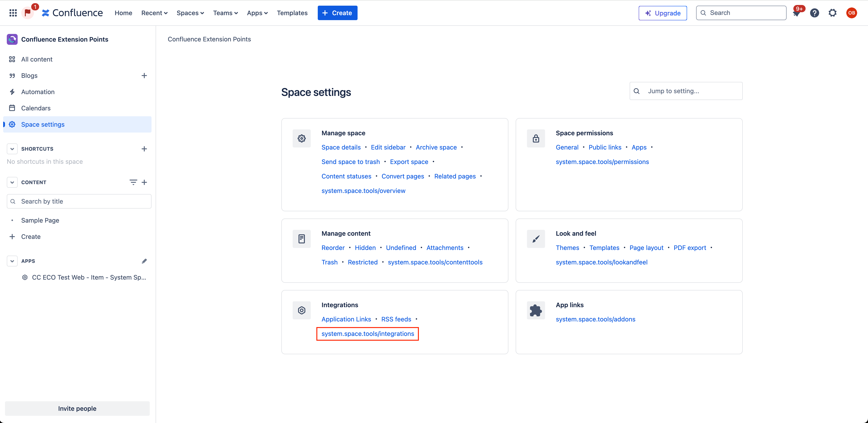Open the PDF export link
The width and height of the screenshot is (868, 423).
coord(690,248)
